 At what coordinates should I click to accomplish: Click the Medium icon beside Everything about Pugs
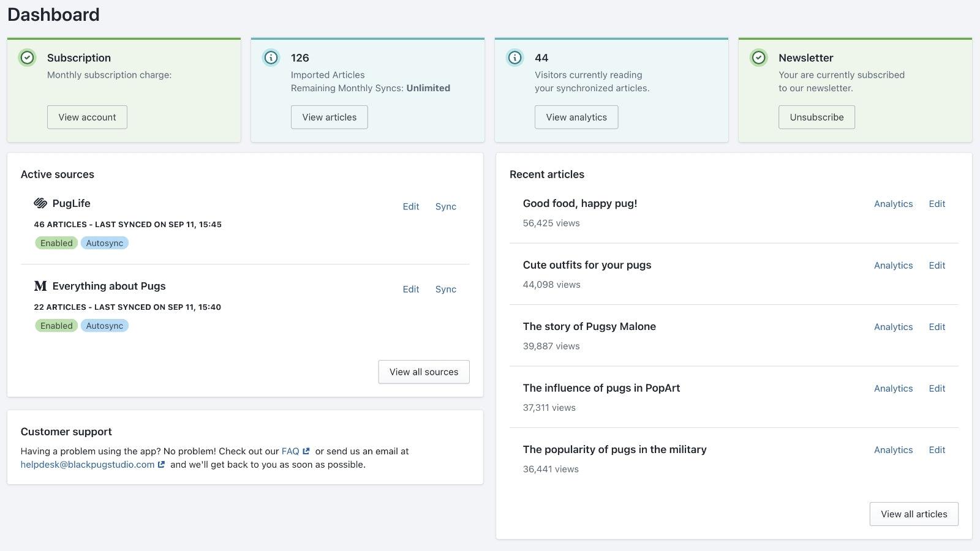tap(40, 286)
